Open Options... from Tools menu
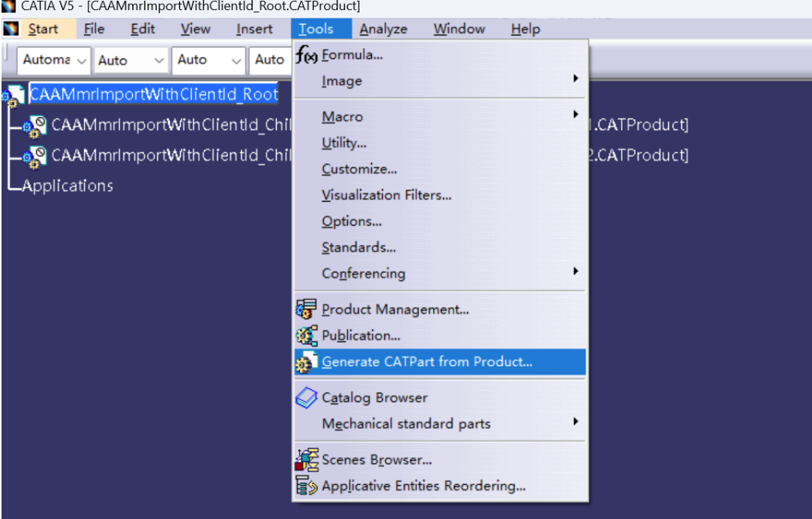This screenshot has width=812, height=519. (440, 221)
